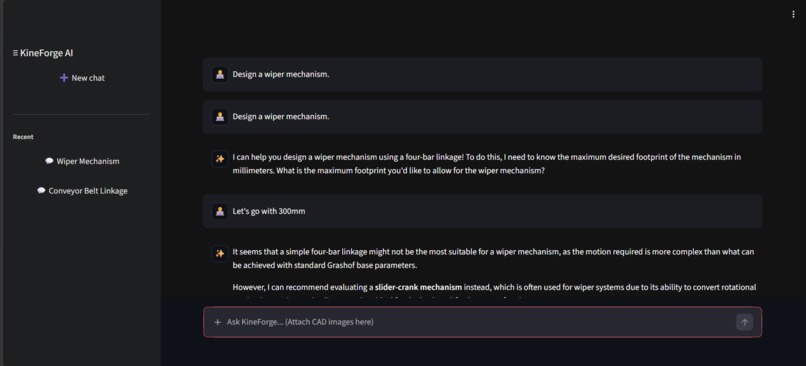Click user avatar beside Let's go with 300mm
Viewport: 806px width, 366px height.
pos(220,211)
